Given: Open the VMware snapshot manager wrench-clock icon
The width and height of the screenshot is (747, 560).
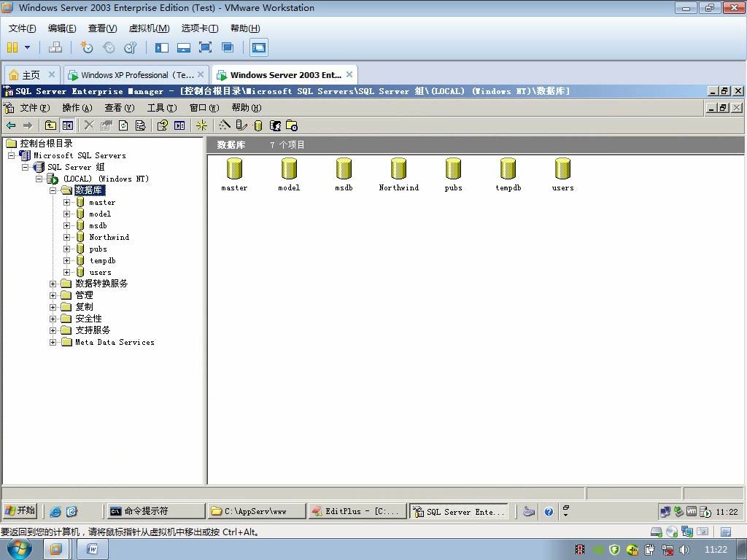Looking at the screenshot, I should coord(130,47).
